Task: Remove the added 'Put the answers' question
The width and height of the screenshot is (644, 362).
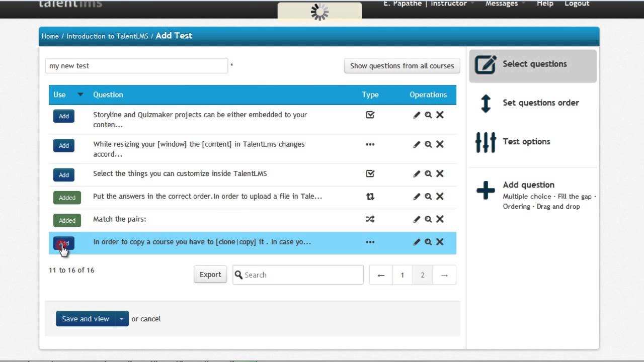Action: (x=67, y=198)
